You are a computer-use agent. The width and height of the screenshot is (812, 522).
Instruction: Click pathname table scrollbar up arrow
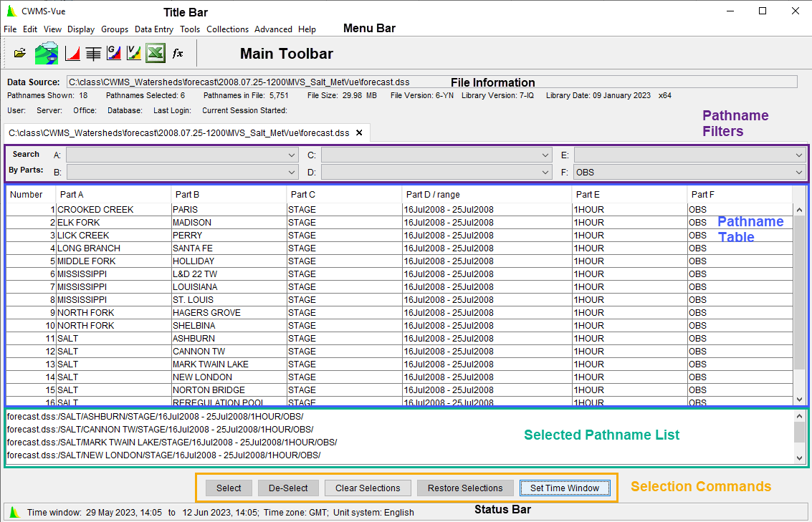pyautogui.click(x=799, y=210)
